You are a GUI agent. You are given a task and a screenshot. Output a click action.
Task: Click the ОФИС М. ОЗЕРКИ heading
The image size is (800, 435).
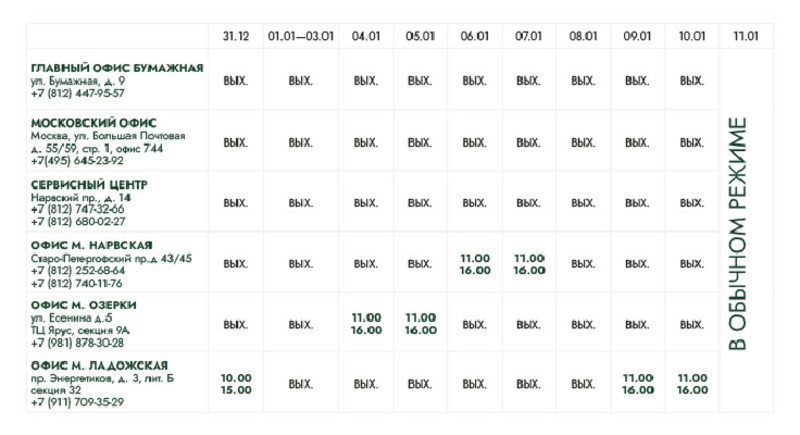coord(84,305)
